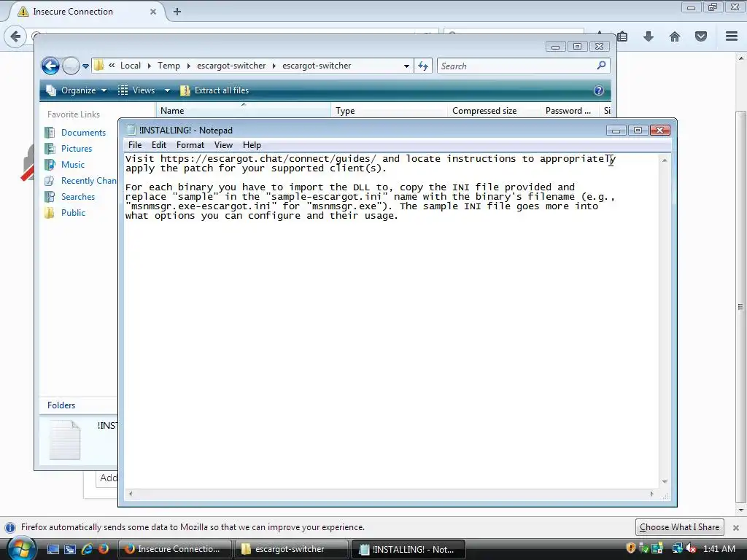Click the 1:41 AM clock

click(x=719, y=549)
